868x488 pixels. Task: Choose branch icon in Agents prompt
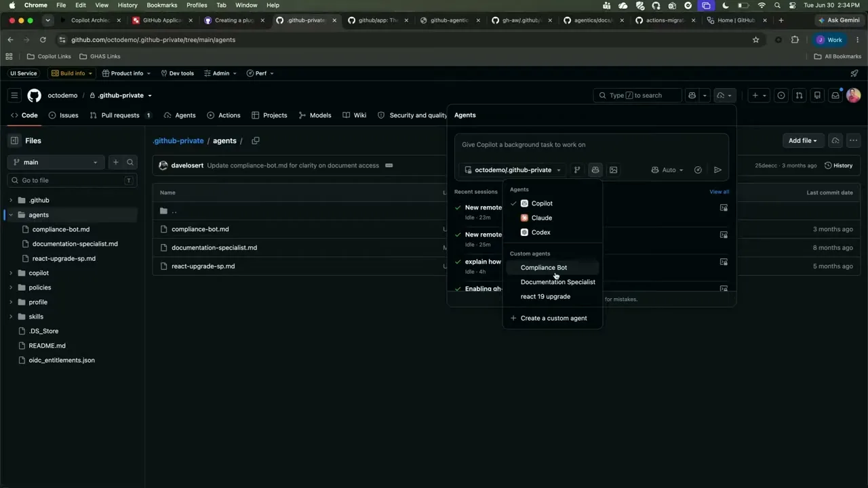577,170
